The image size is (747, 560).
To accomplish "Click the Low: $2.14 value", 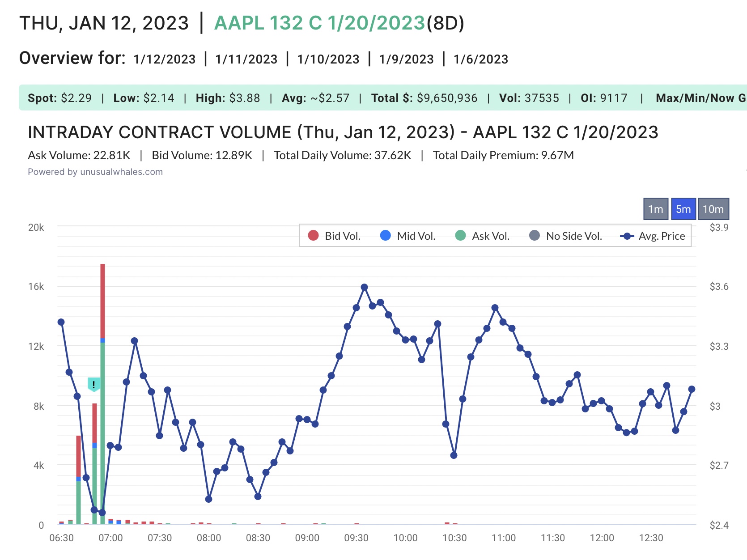I will pos(144,98).
